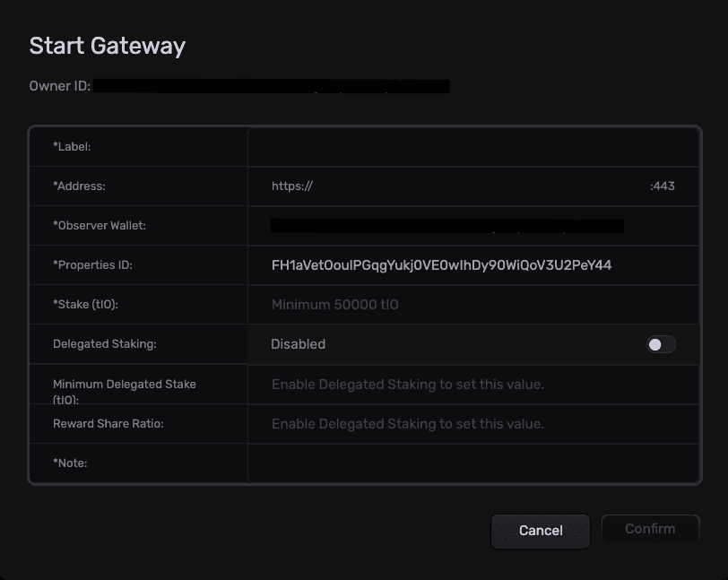Viewport: 728px width, 580px height.
Task: Focus the Note input field
Action: click(x=473, y=463)
